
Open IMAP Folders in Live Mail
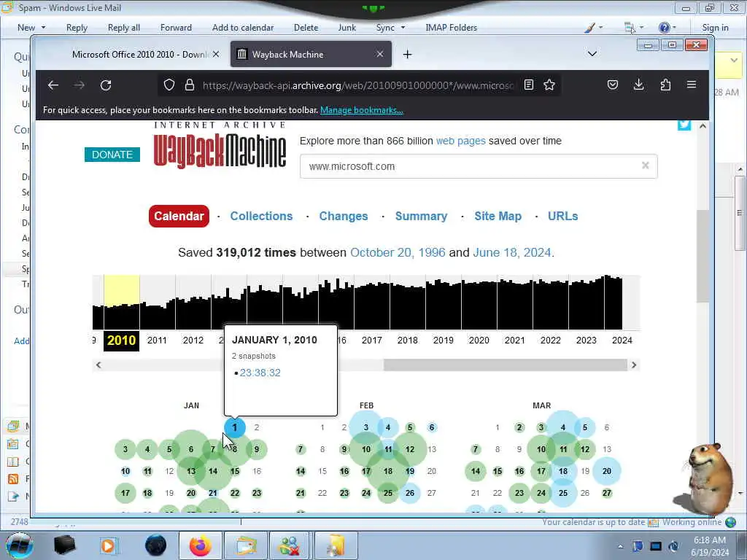point(451,28)
